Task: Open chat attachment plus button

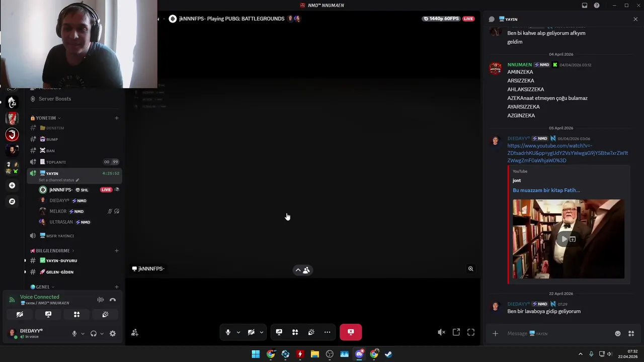Action: click(x=495, y=334)
